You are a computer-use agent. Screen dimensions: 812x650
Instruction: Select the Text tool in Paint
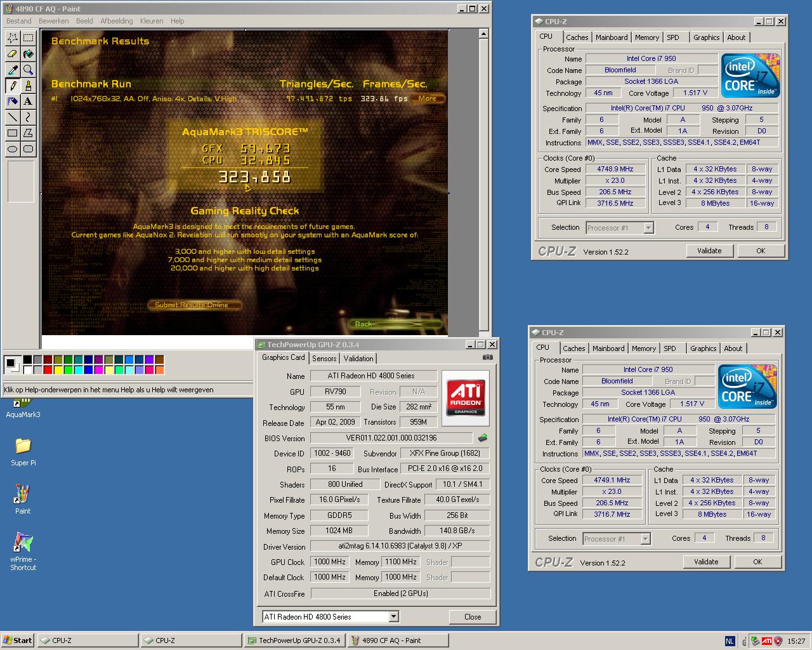pyautogui.click(x=28, y=102)
